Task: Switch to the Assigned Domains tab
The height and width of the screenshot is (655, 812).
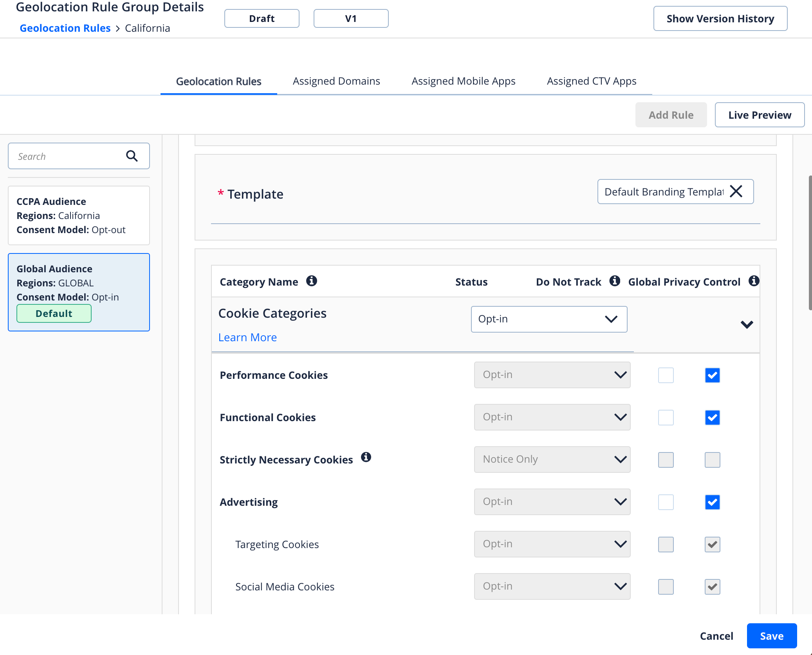Action: [337, 81]
